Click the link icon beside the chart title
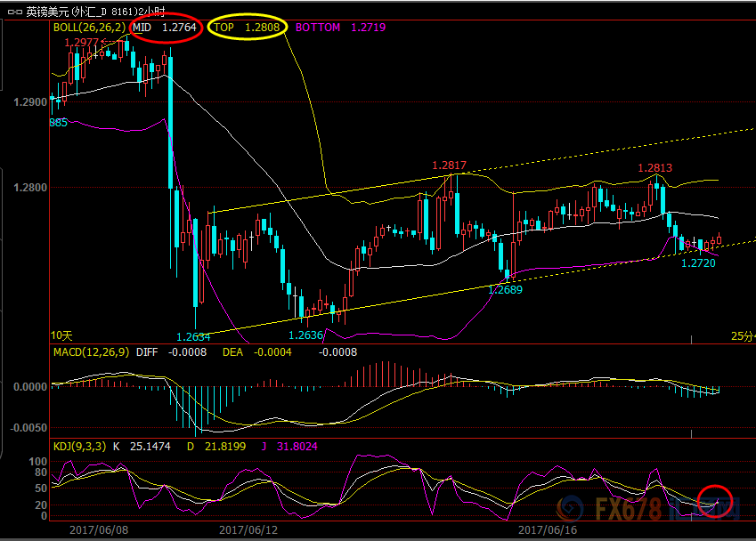 (13, 12)
